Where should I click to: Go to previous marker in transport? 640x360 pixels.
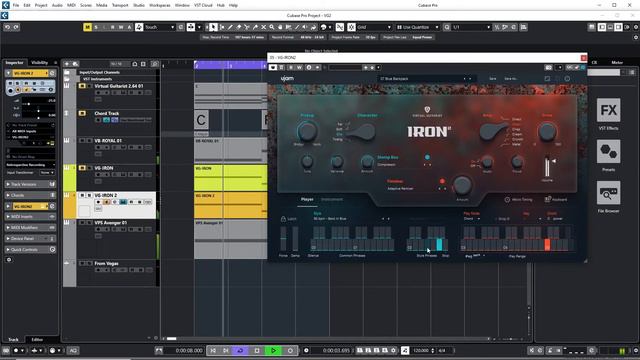[213, 350]
